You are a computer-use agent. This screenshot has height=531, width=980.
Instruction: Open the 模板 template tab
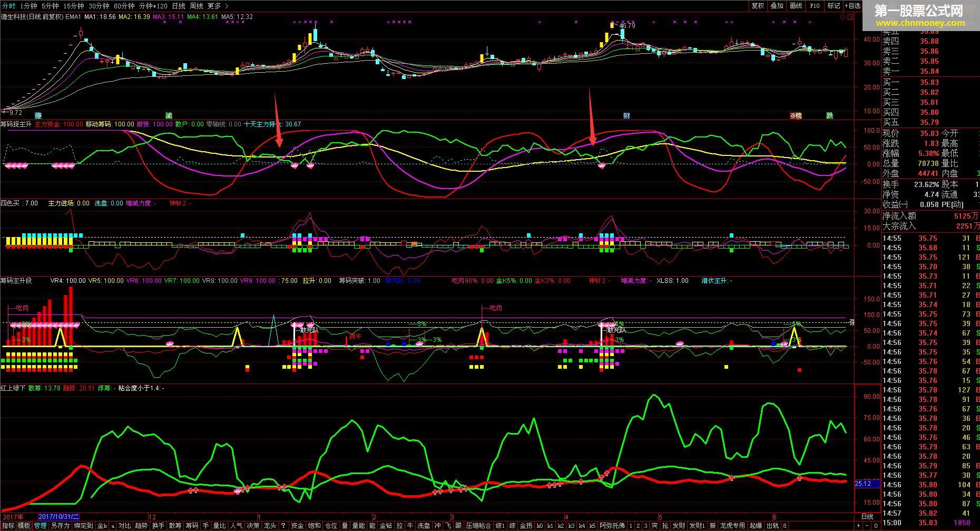[x=24, y=526]
